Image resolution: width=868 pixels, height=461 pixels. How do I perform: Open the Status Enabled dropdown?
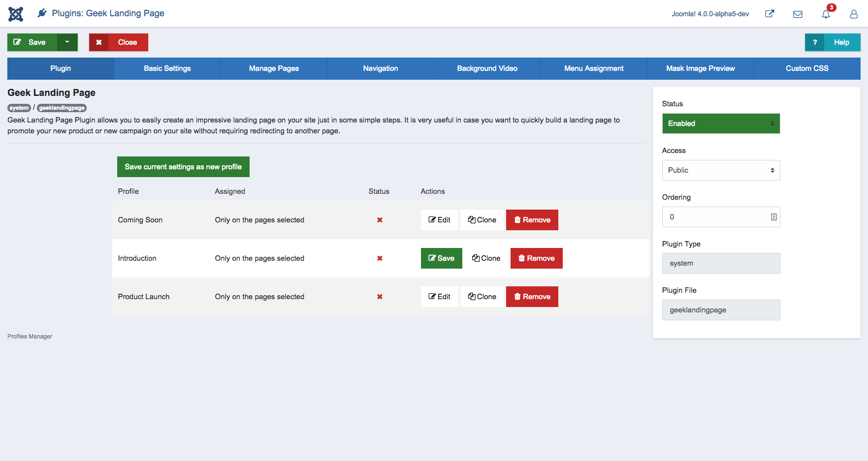[721, 123]
